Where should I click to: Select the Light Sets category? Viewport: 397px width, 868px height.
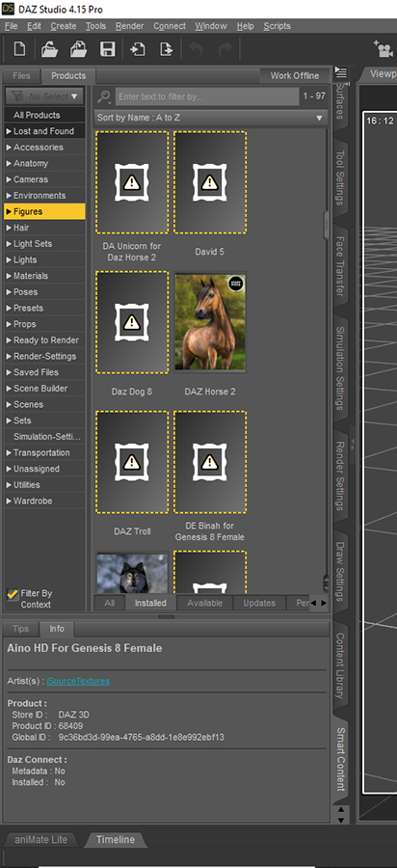click(x=44, y=244)
